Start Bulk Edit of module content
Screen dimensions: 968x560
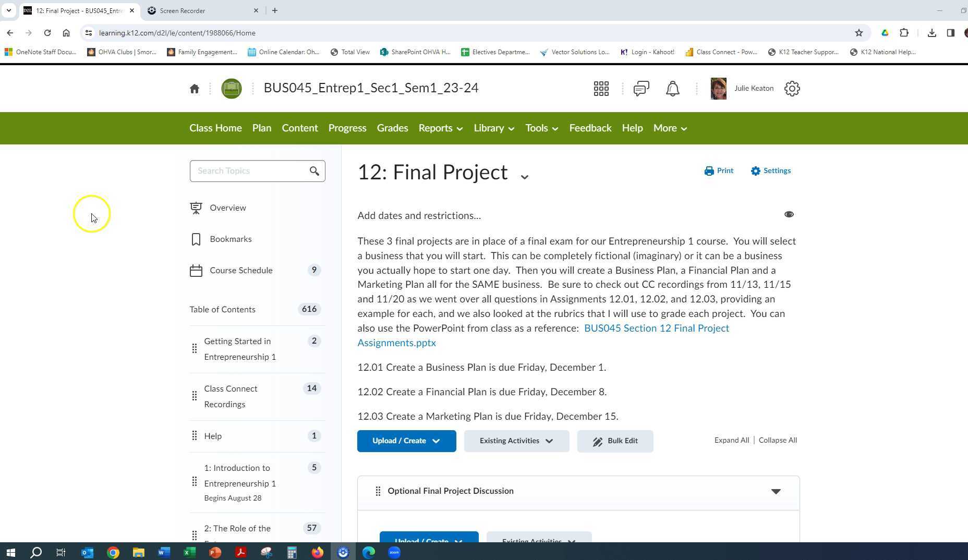pos(615,441)
